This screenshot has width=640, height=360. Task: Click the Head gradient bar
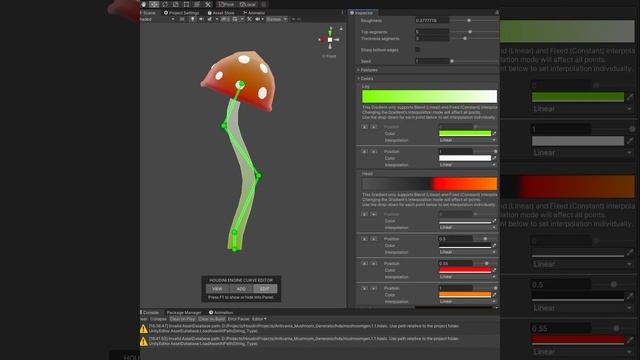(x=429, y=184)
